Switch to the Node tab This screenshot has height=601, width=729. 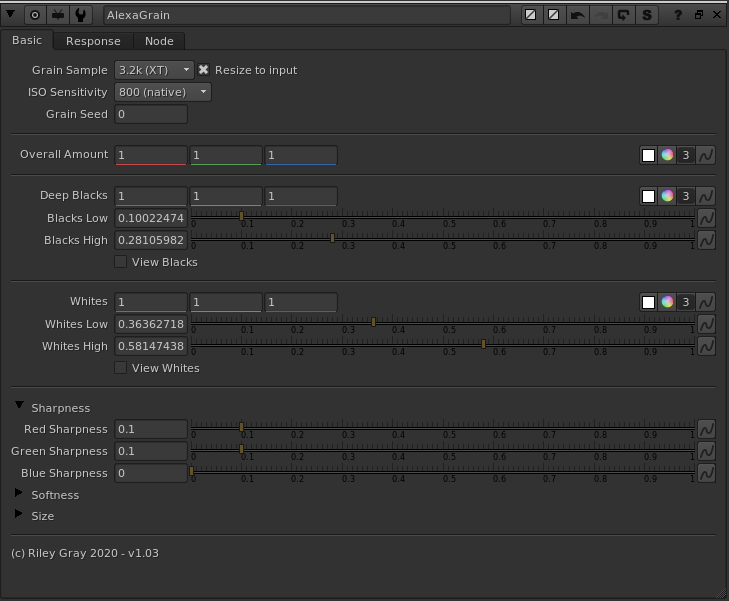(x=159, y=41)
